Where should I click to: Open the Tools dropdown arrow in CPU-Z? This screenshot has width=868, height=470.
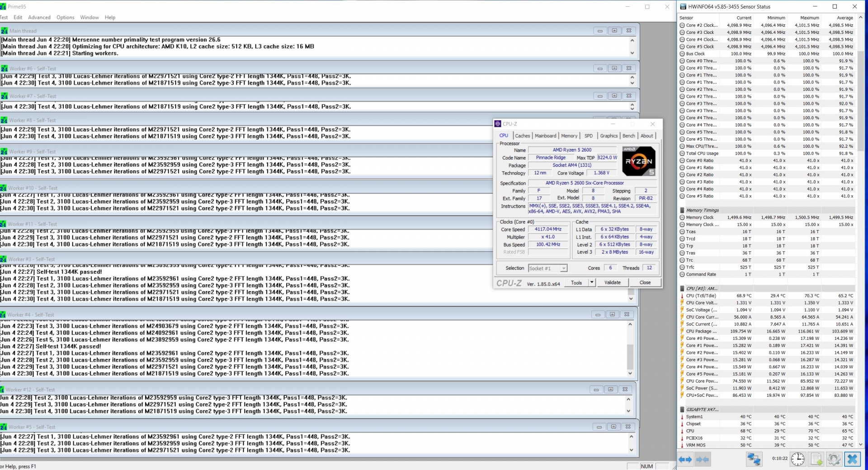coord(592,282)
